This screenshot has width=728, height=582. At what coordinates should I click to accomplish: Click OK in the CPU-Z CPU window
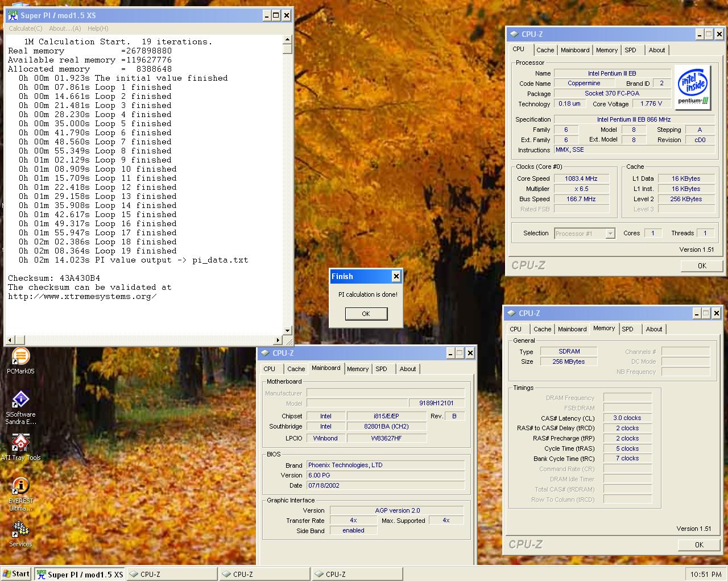click(x=702, y=265)
